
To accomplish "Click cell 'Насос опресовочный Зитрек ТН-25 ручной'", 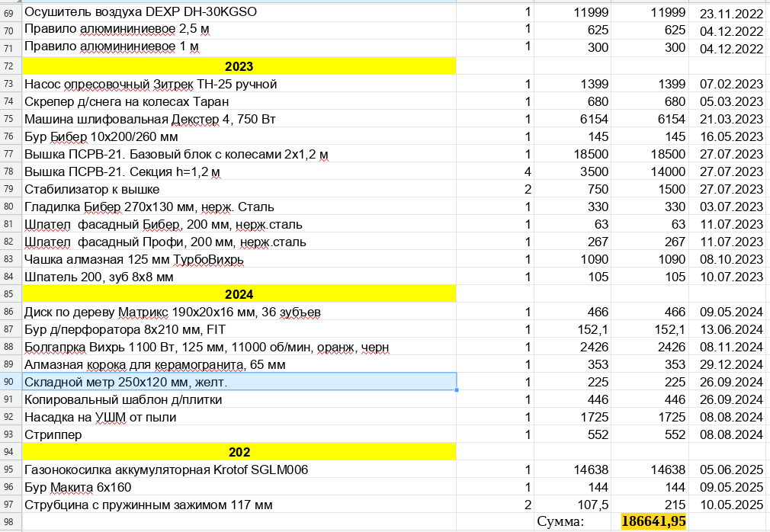I will pyautogui.click(x=239, y=83).
